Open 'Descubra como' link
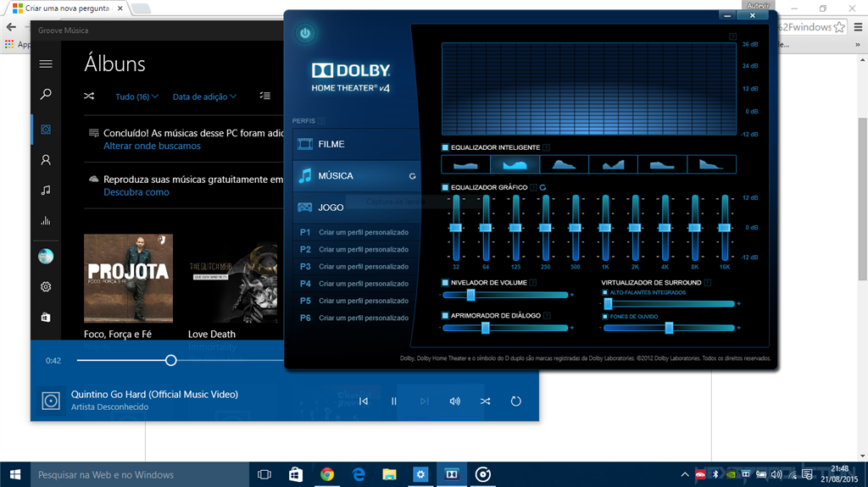This screenshot has height=487, width=868. tap(136, 192)
